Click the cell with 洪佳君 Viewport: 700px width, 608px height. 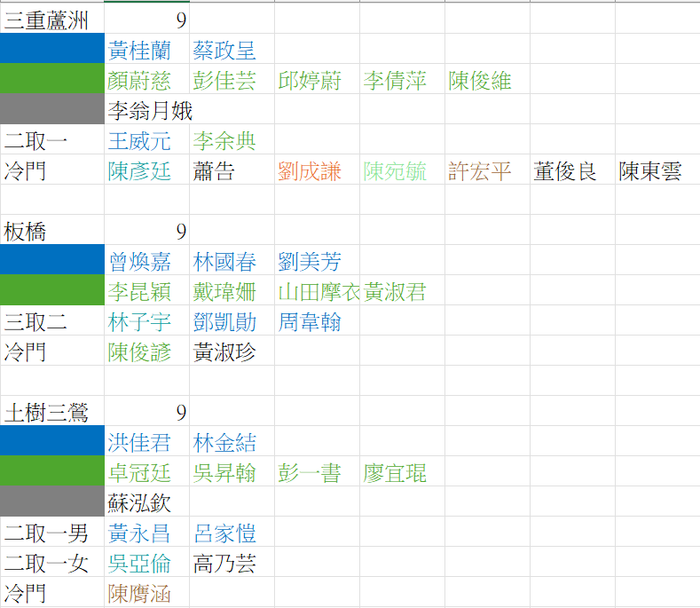point(147,441)
